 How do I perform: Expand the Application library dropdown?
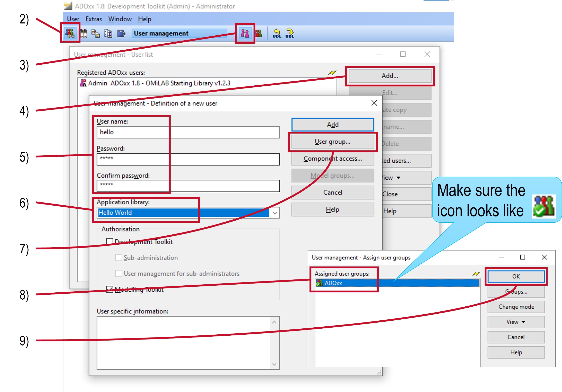click(275, 213)
